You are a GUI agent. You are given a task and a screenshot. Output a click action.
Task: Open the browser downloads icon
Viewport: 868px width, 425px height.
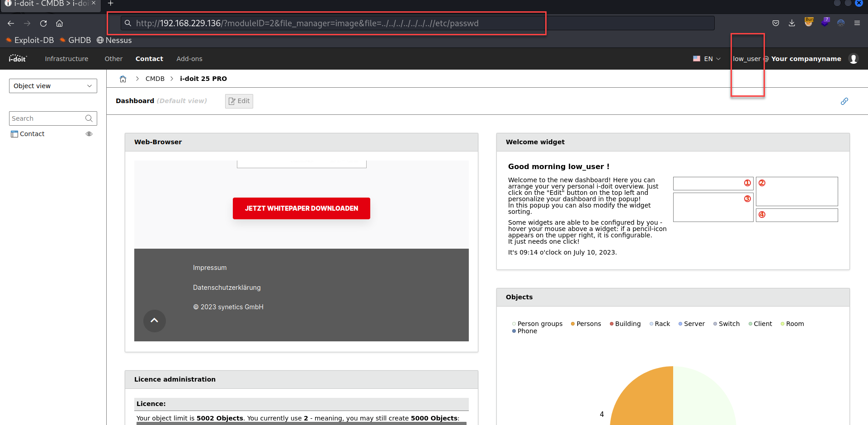pos(792,23)
